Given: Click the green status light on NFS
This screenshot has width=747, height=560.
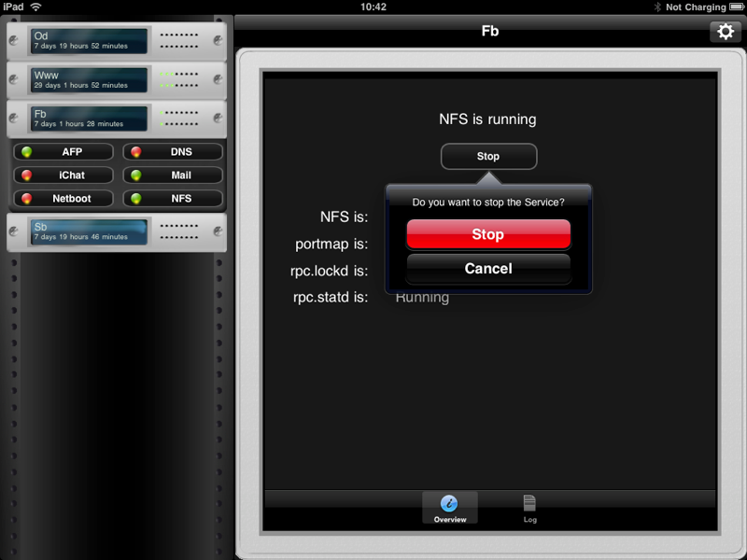Looking at the screenshot, I should tap(135, 199).
